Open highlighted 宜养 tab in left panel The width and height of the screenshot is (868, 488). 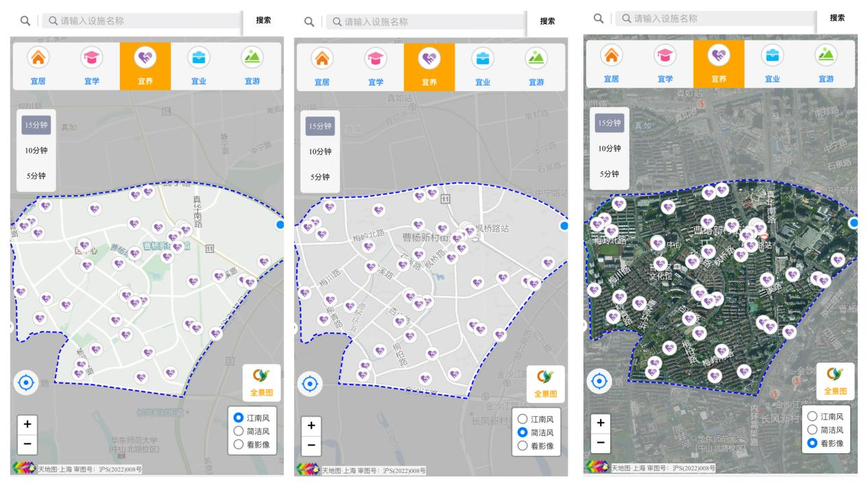[x=145, y=66]
